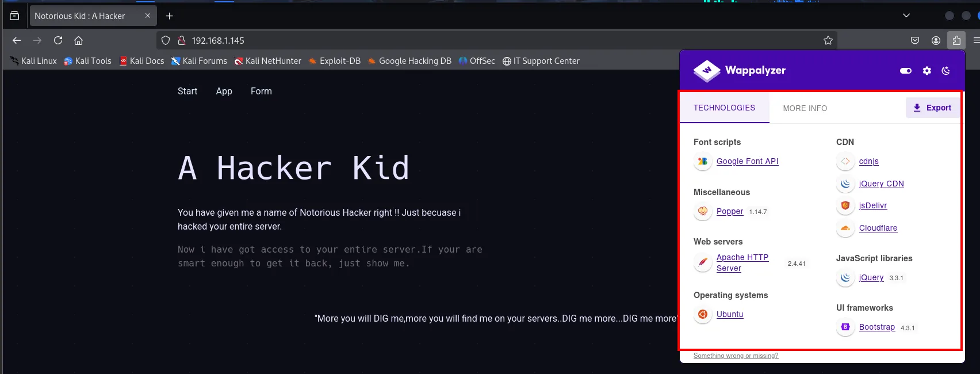Open recent browsing view icon
Image resolution: width=980 pixels, height=374 pixels.
[14, 16]
